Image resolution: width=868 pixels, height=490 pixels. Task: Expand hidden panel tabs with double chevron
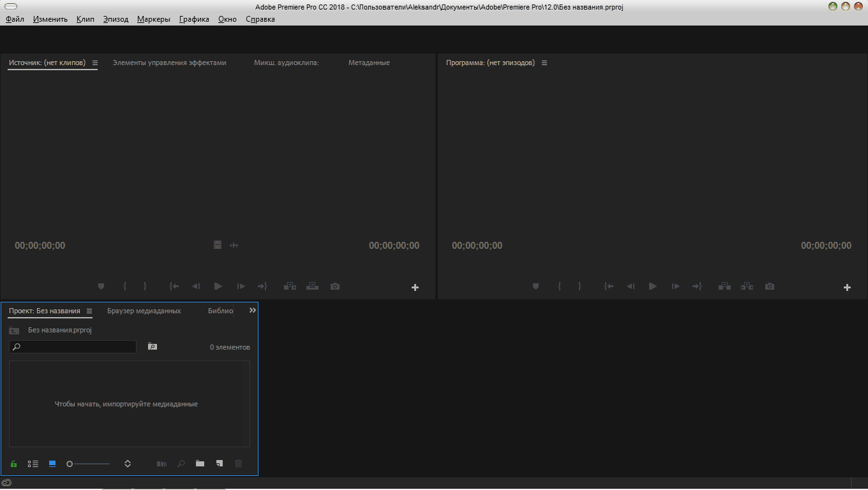252,310
